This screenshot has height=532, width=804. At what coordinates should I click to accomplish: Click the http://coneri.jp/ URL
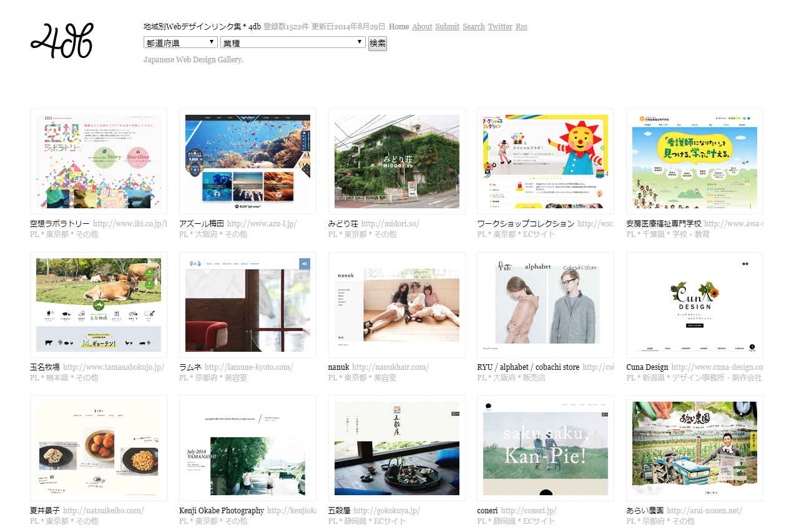point(529,511)
